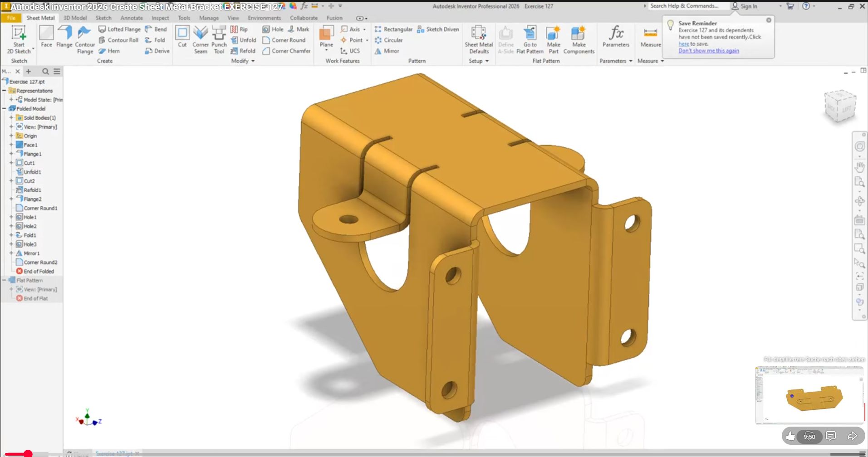
Task: Activate the Punch Tool icon
Action: (219, 39)
